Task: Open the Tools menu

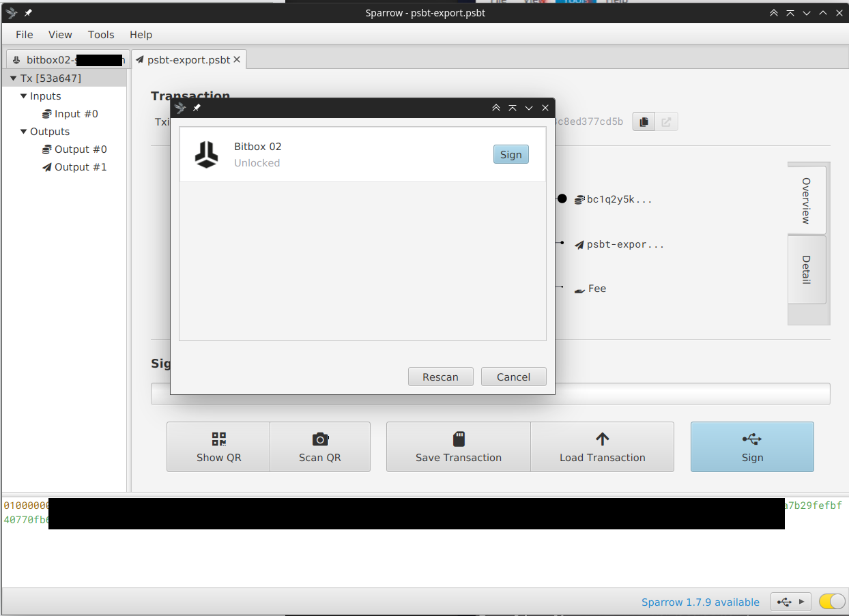Action: (101, 35)
